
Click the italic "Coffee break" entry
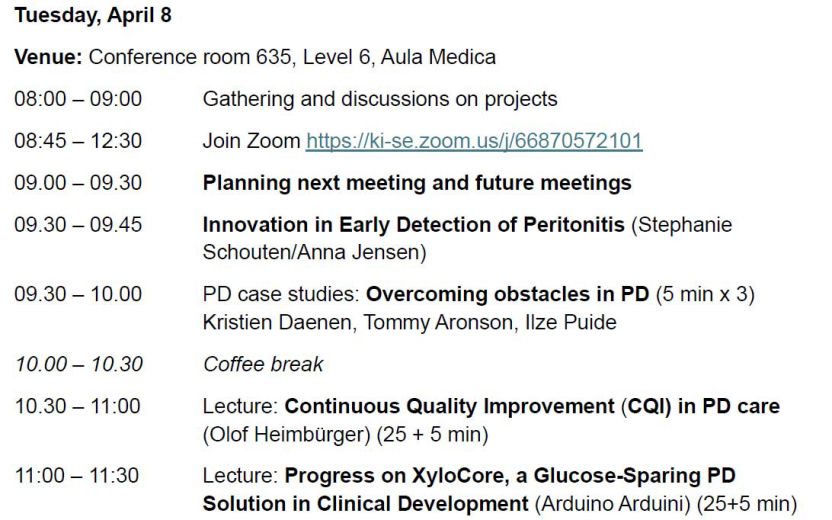pyautogui.click(x=263, y=364)
